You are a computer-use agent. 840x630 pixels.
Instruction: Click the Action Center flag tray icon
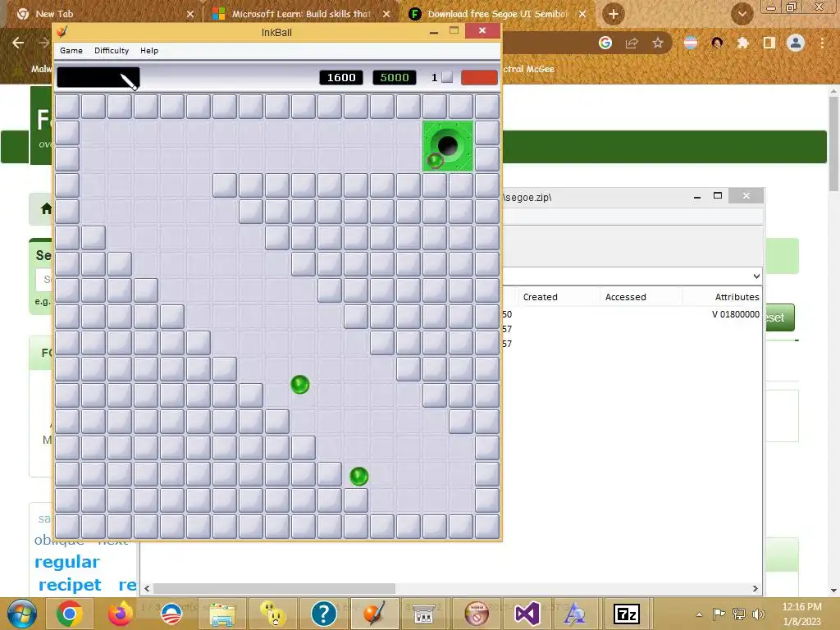(719, 614)
